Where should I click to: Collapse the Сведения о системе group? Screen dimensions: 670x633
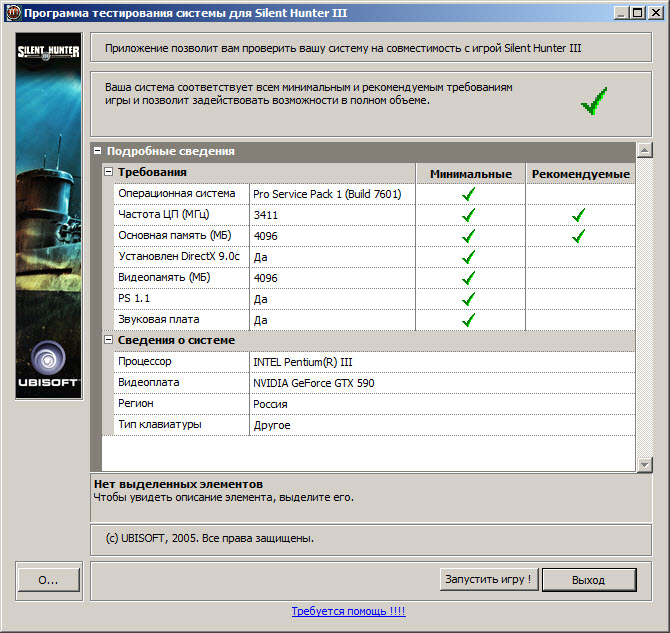[109, 340]
